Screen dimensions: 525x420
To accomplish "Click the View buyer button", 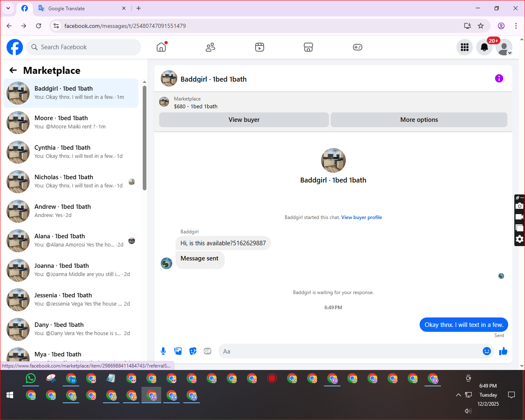I will (x=244, y=120).
